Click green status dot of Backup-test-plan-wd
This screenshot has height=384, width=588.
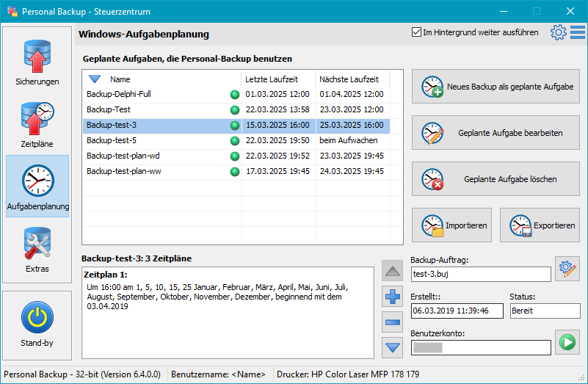click(x=235, y=156)
